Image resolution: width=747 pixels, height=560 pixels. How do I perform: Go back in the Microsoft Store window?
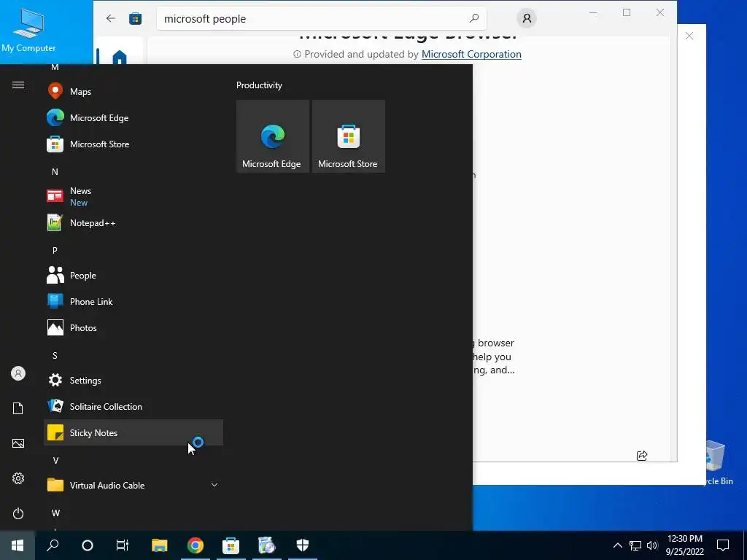[111, 18]
